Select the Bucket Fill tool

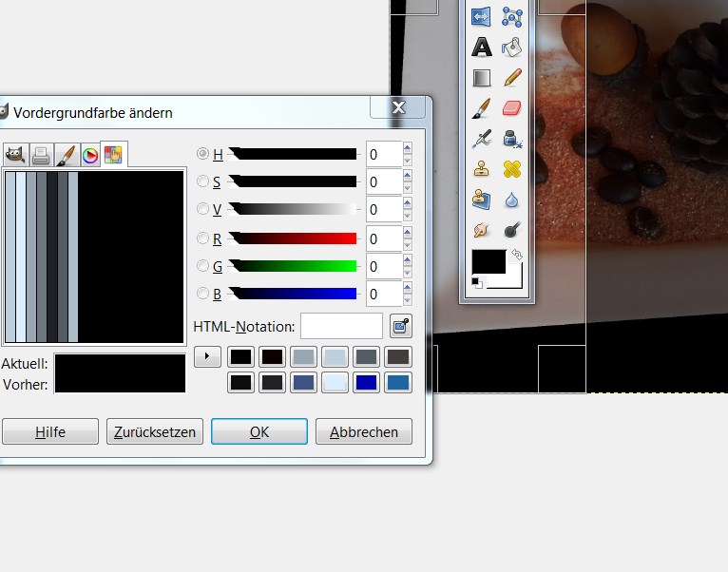click(x=511, y=47)
